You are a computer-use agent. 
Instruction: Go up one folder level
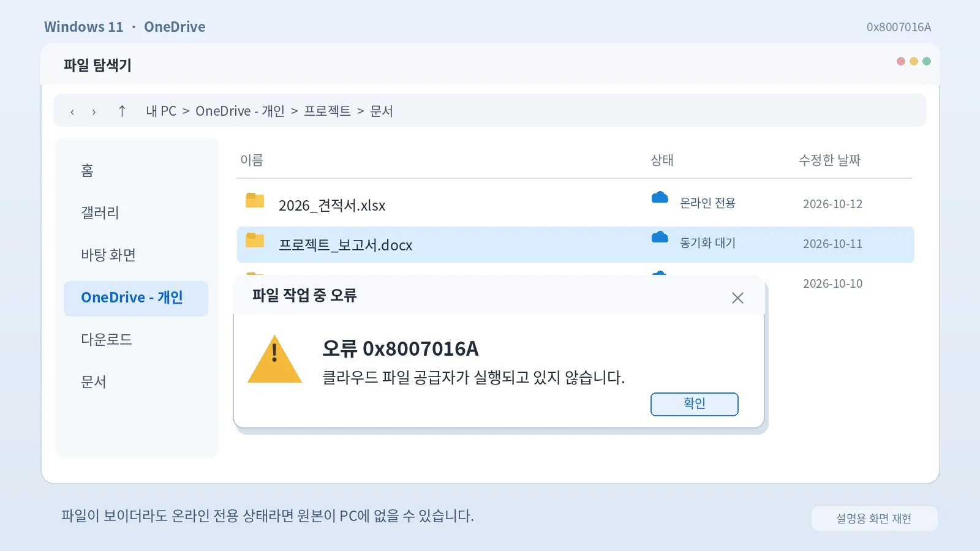click(122, 111)
